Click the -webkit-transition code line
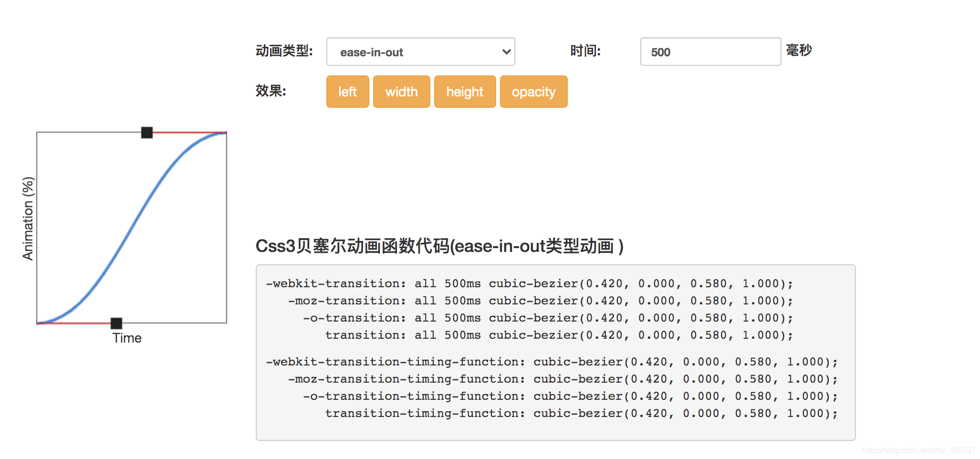This screenshot has width=980, height=459. tap(529, 283)
